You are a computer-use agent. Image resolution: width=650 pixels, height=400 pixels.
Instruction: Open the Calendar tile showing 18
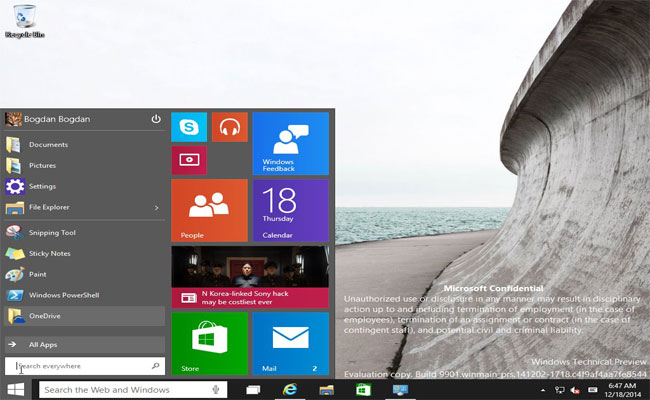point(291,210)
